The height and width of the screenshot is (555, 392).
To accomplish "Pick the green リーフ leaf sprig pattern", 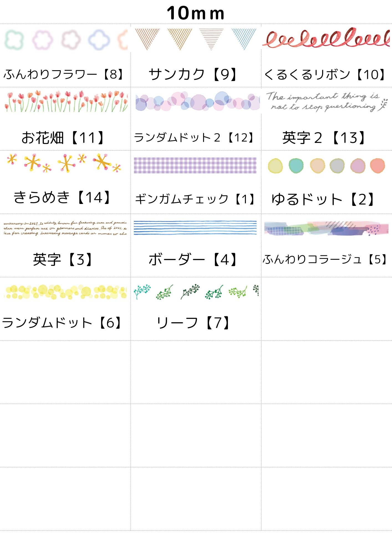I will click(196, 292).
